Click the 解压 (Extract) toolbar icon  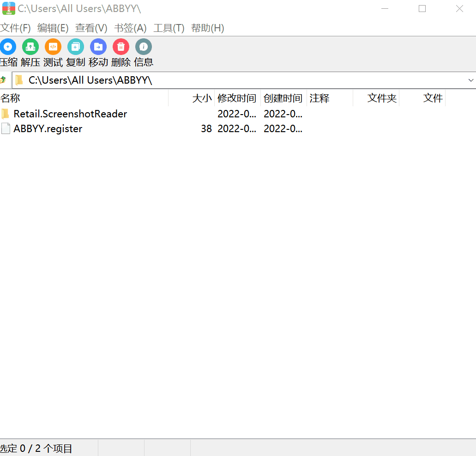click(x=30, y=47)
